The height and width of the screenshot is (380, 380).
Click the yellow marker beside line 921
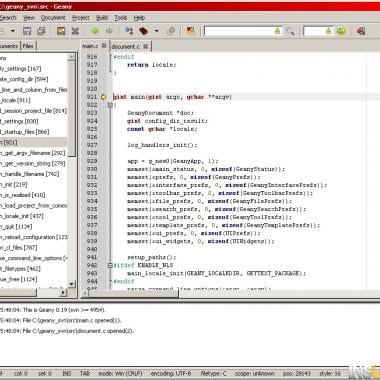[x=103, y=97]
